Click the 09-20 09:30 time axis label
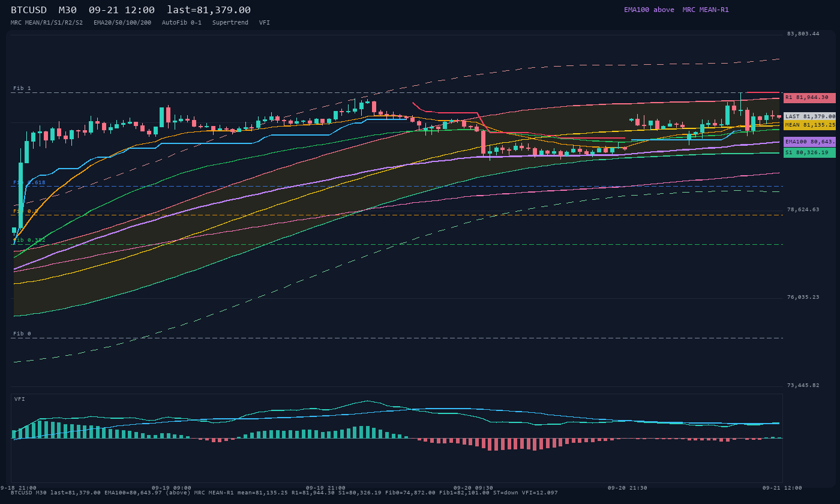Image resolution: width=840 pixels, height=504 pixels. pos(473,488)
